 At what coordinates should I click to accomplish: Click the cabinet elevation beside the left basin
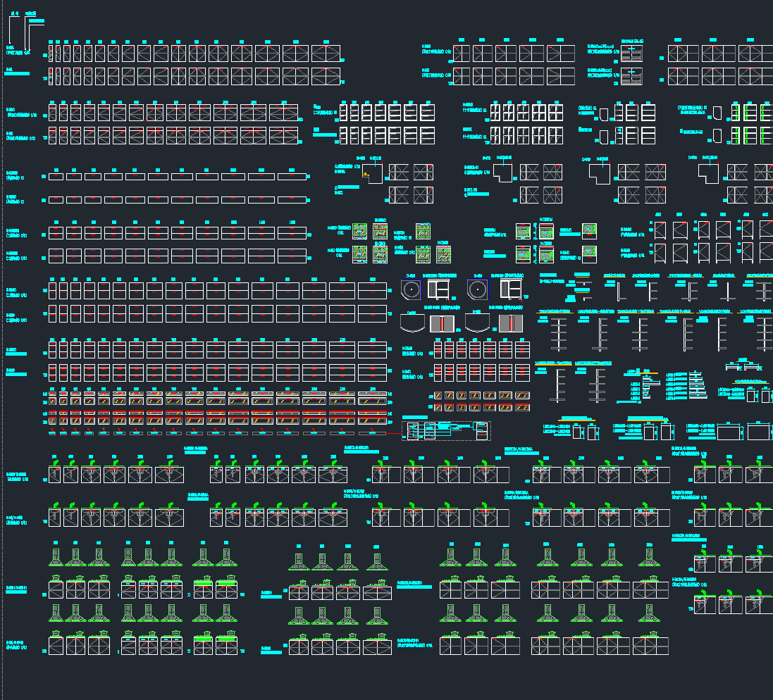[435, 289]
